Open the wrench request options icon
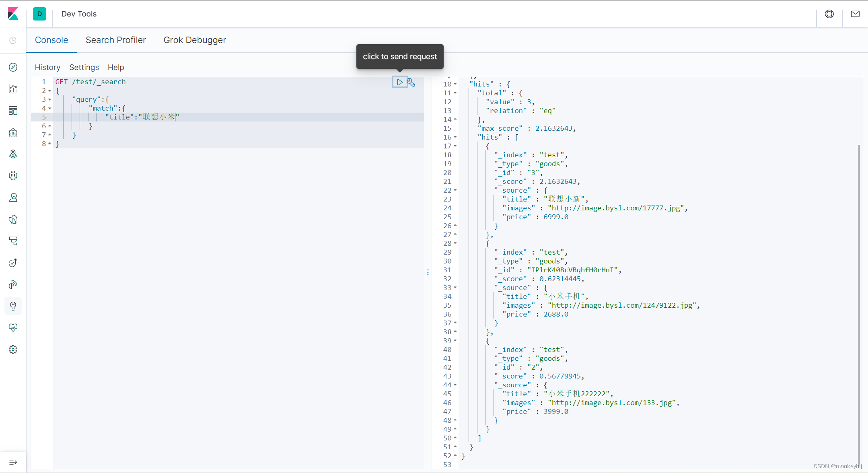This screenshot has width=868, height=473. 411,82
